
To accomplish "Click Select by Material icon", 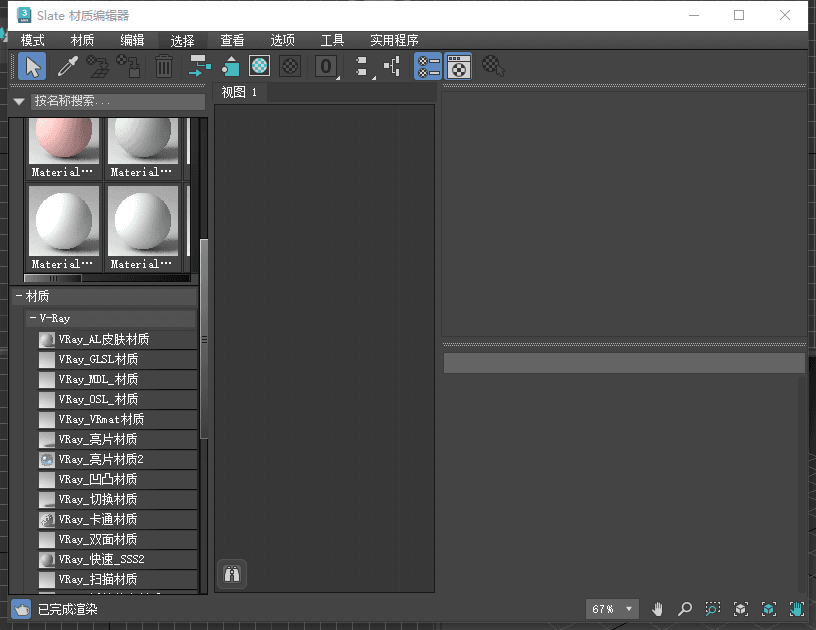I will [493, 67].
